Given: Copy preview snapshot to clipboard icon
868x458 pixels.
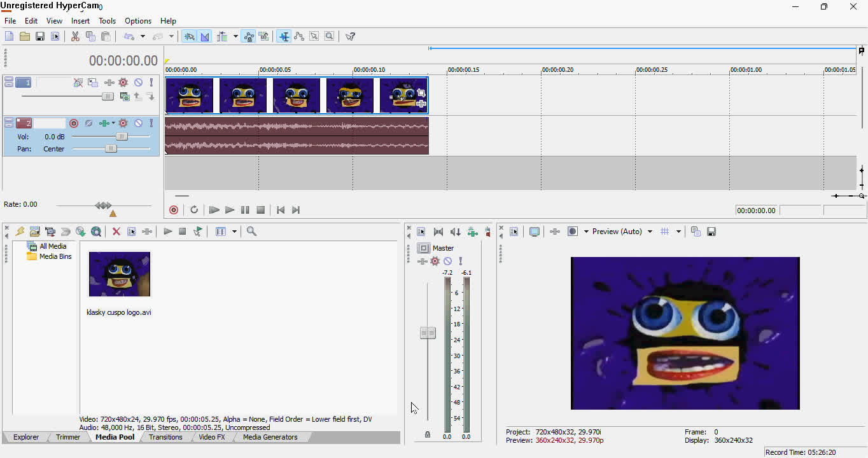Looking at the screenshot, I should pyautogui.click(x=696, y=232).
